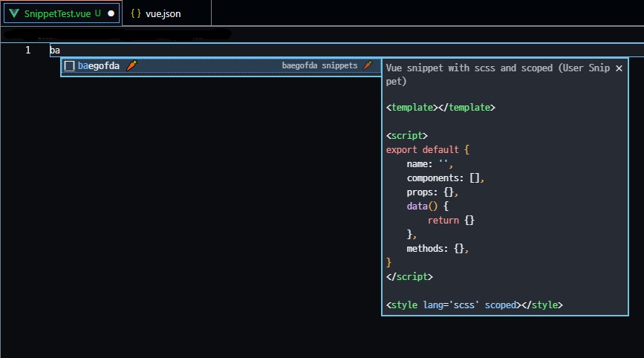
Task: Switch to the SnippetTest.vue tab
Action: point(62,13)
